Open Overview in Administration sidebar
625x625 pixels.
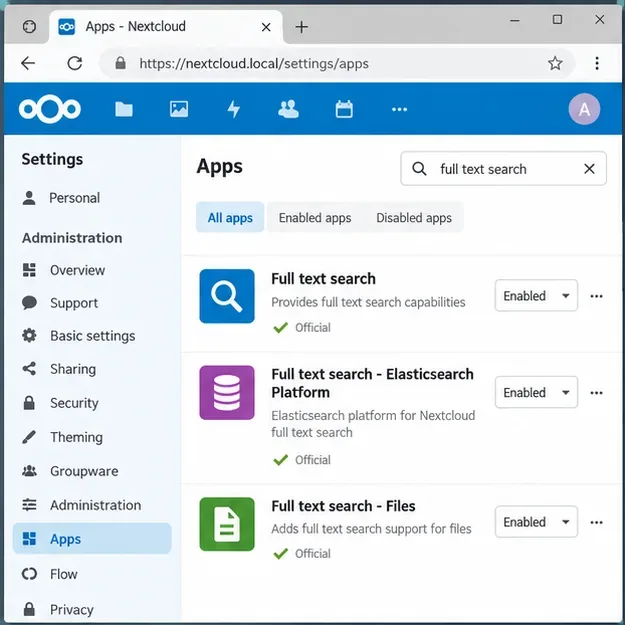92,270
